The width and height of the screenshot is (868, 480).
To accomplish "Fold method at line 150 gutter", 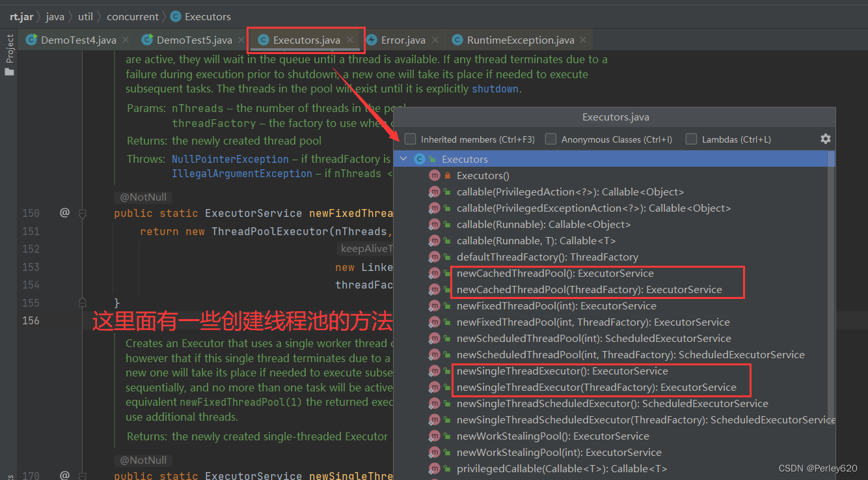I will [x=83, y=213].
